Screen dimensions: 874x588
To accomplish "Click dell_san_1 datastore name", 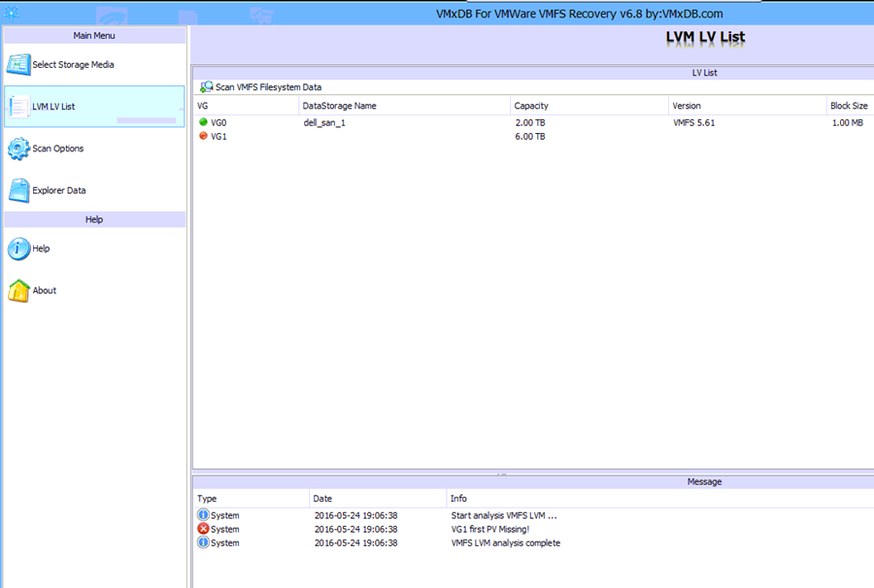I will tap(324, 122).
